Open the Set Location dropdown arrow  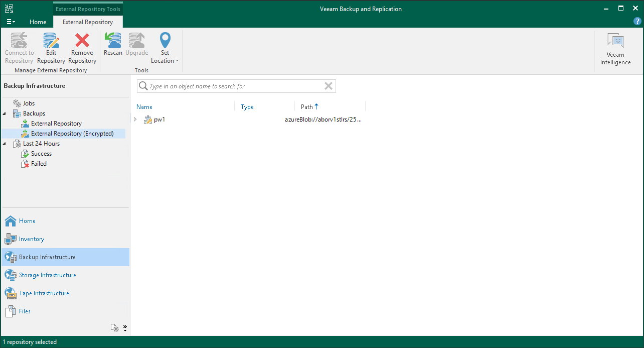pyautogui.click(x=178, y=60)
